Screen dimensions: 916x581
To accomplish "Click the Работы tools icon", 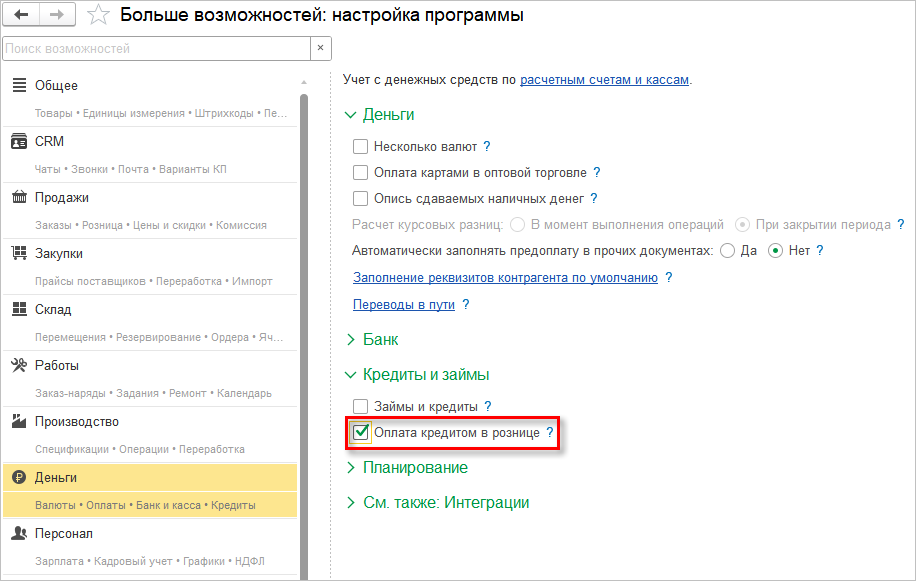I will (x=19, y=366).
